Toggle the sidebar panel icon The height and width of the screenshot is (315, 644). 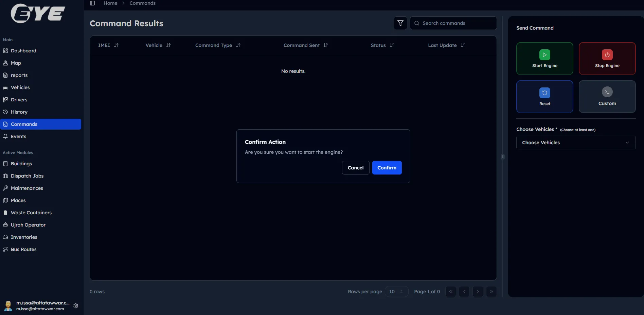tap(92, 3)
